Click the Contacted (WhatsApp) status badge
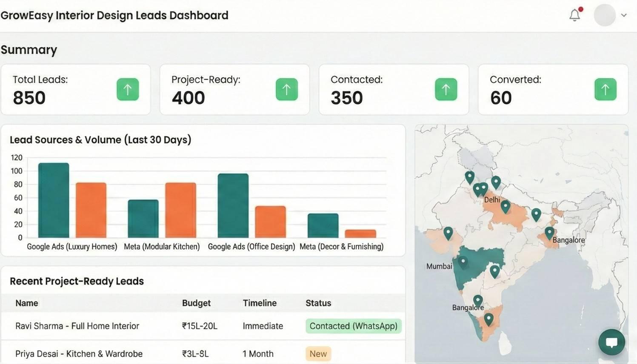Viewport: 637px width, 364px height. pyautogui.click(x=353, y=326)
